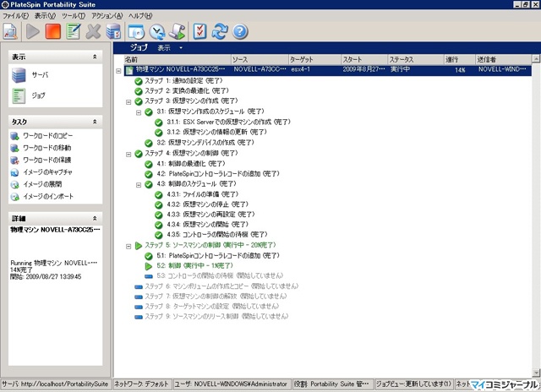This screenshot has width=541, height=392.
Task: Collapse ステップ 5 ソースマシンの制御 node
Action: click(x=128, y=246)
